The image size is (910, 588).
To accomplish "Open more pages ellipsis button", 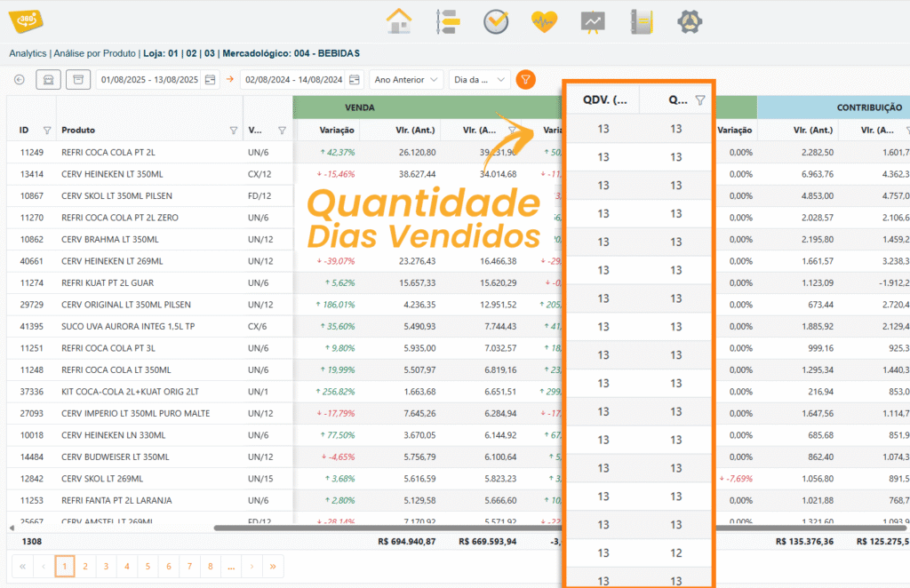I will pos(231,567).
